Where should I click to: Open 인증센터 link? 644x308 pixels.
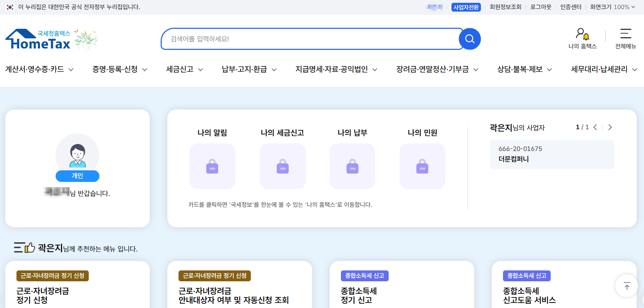pos(571,7)
